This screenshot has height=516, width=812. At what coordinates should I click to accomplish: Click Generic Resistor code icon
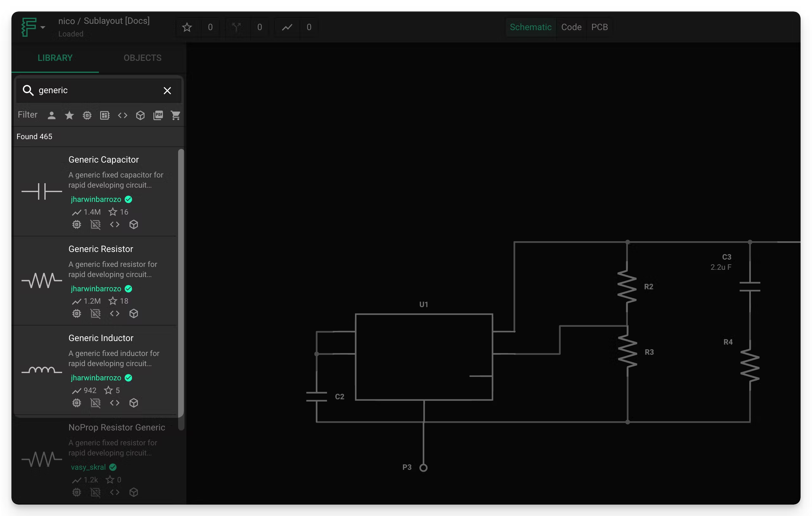[115, 314]
